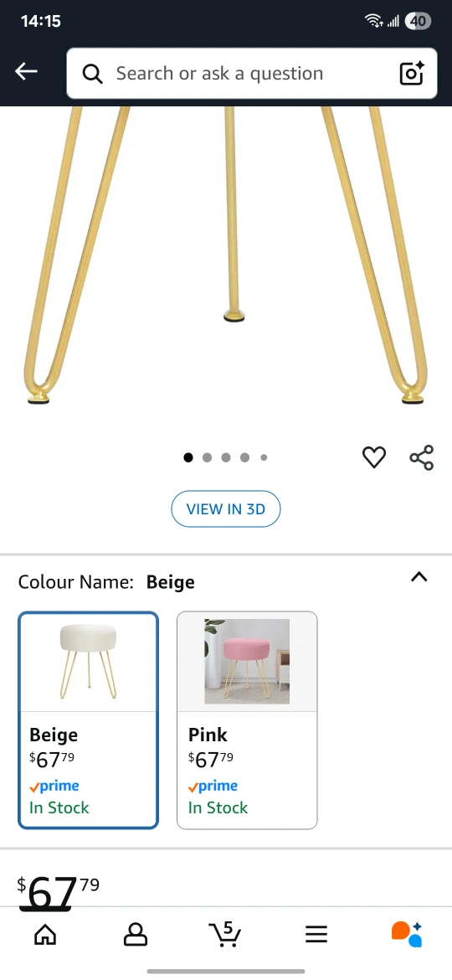The image size is (452, 980).
Task: Open the hamburger menu
Action: tap(316, 935)
